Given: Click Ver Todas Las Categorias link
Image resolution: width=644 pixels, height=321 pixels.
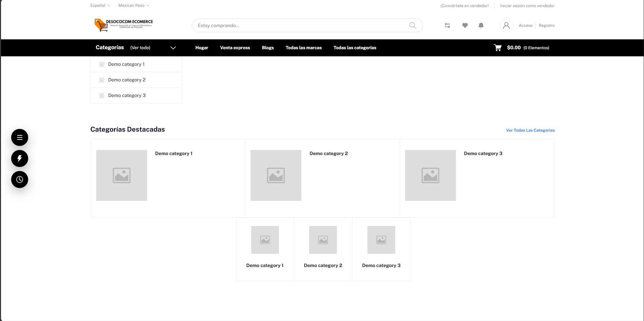Looking at the screenshot, I should (530, 130).
